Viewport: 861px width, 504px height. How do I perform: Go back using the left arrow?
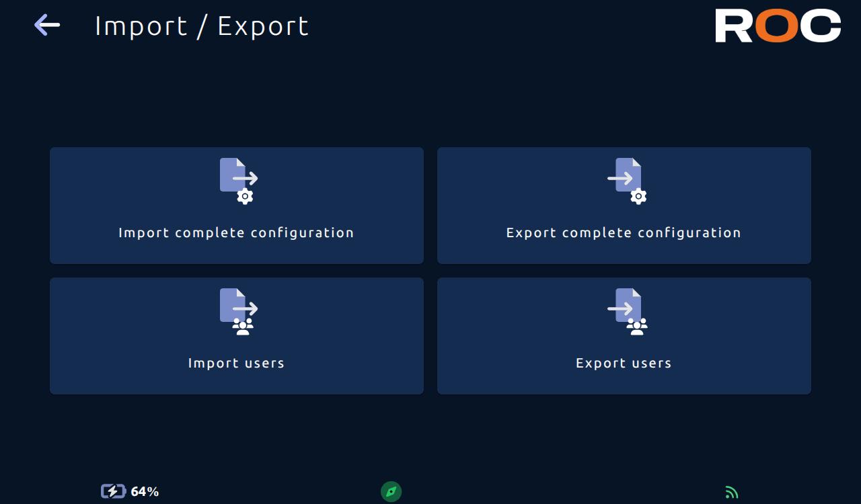[47, 25]
